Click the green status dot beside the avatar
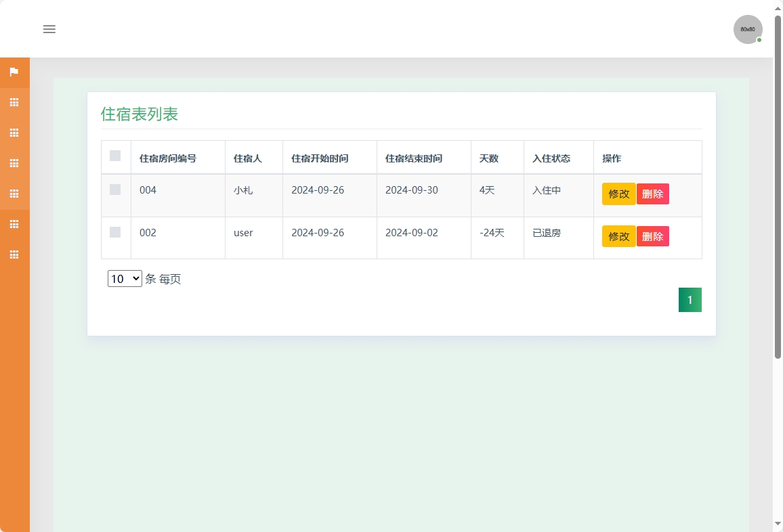 759,40
